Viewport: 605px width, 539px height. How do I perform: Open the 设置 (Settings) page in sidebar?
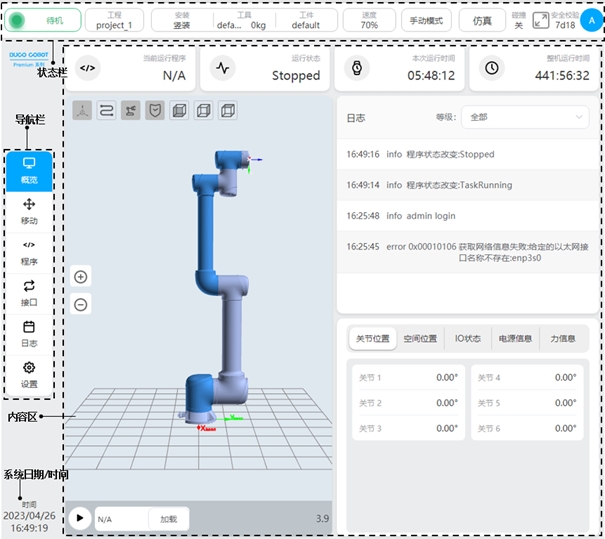29,375
